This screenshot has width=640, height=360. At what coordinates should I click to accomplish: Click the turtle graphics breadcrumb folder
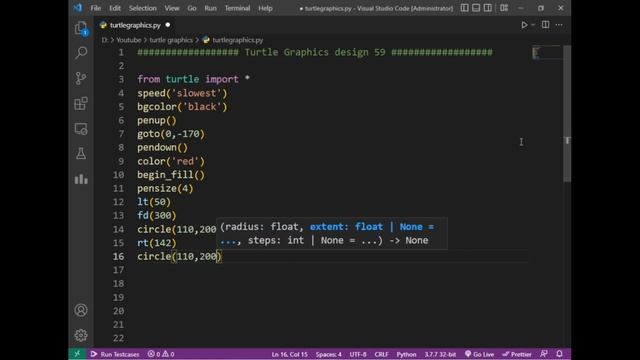171,40
